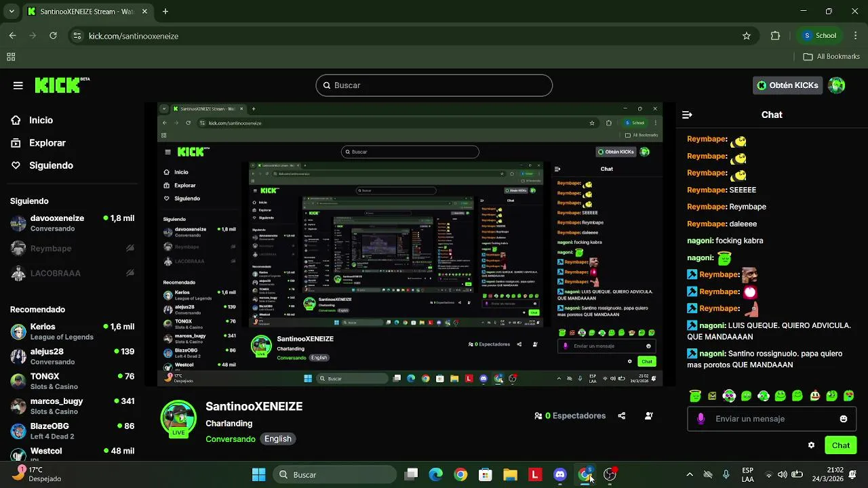Open All Bookmarks folder

coord(831,57)
